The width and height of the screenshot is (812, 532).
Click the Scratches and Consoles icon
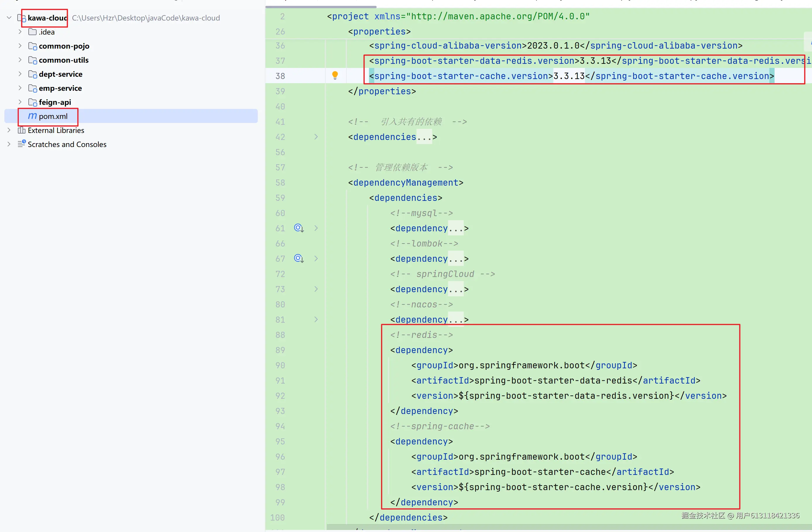point(21,144)
